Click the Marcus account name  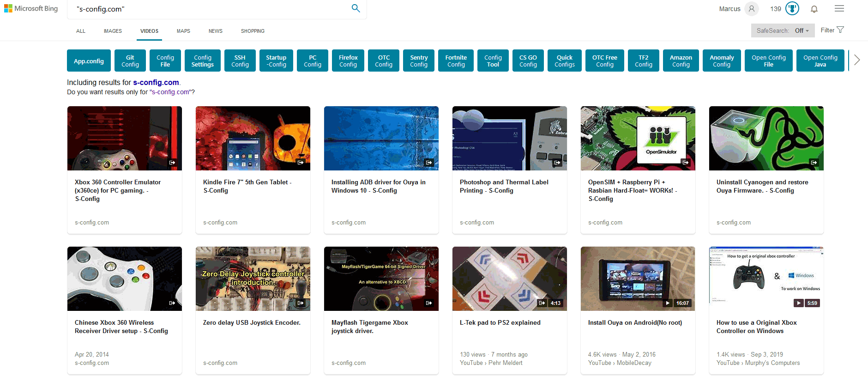729,9
